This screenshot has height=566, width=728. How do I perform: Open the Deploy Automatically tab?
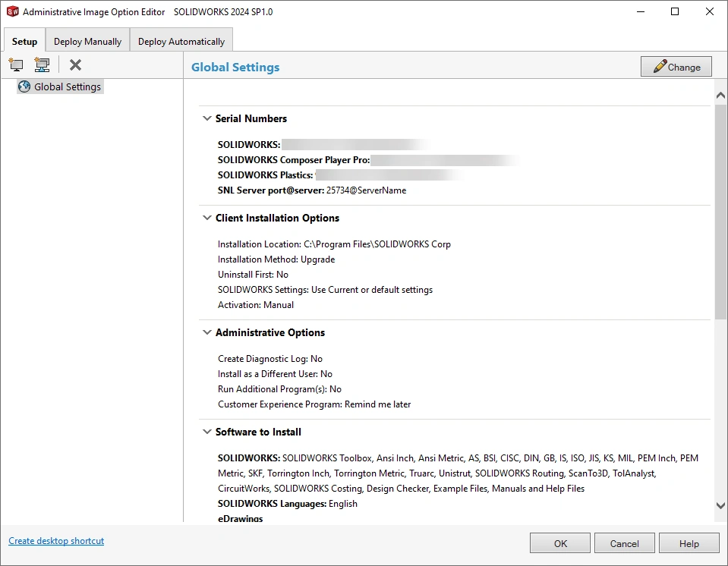pyautogui.click(x=181, y=42)
